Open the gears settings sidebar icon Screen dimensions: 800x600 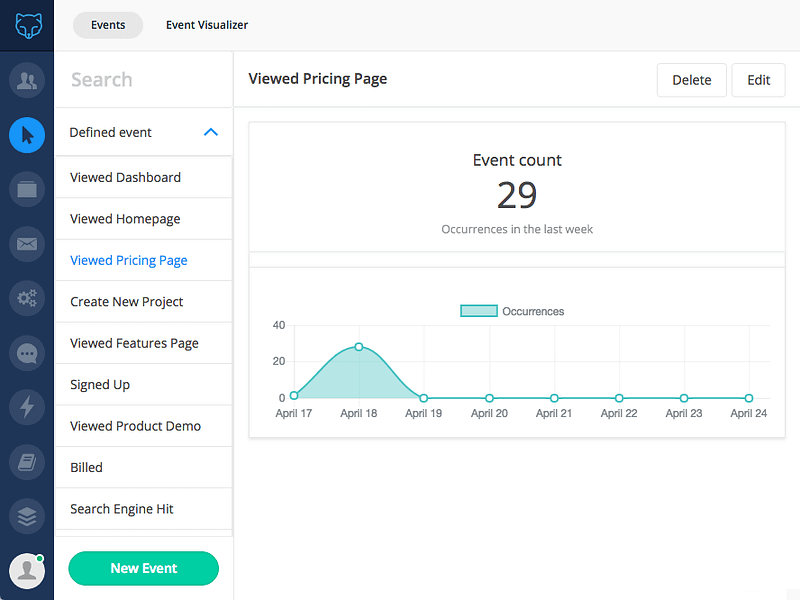27,298
